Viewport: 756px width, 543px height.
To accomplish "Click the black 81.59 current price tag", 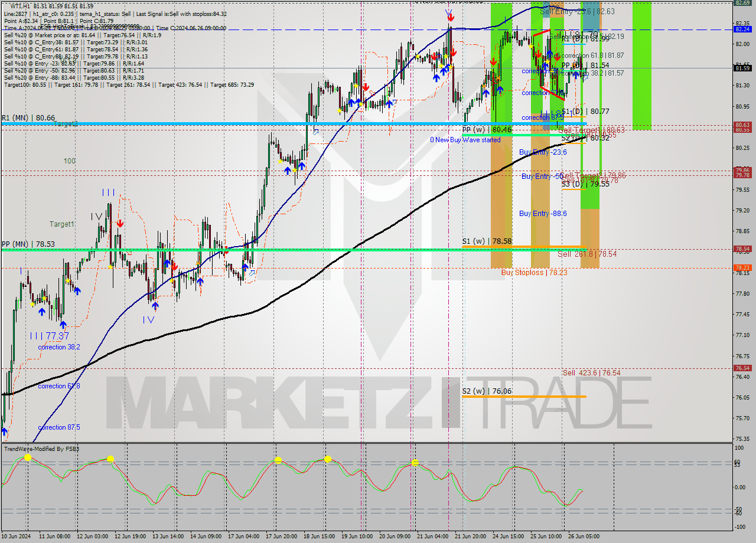I will [x=742, y=68].
